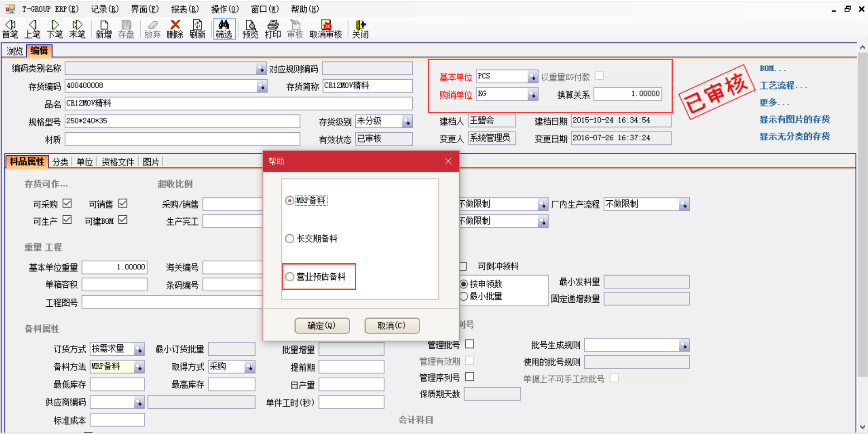Click the 打印 (Print) toolbar icon

coord(272,29)
